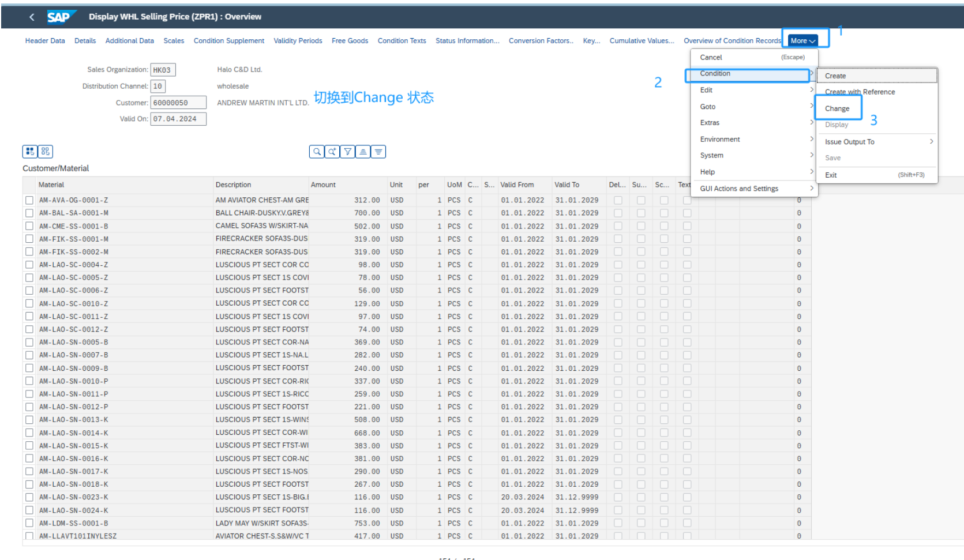Click the Find magnifier icon
This screenshot has width=964, height=560.
(x=316, y=152)
